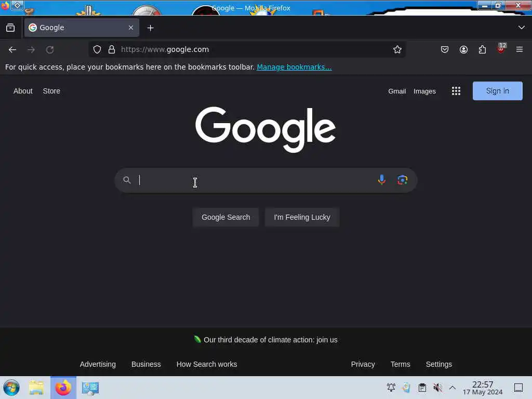Open the Firefox View icon
Viewport: 532px width, 399px height.
point(10,28)
